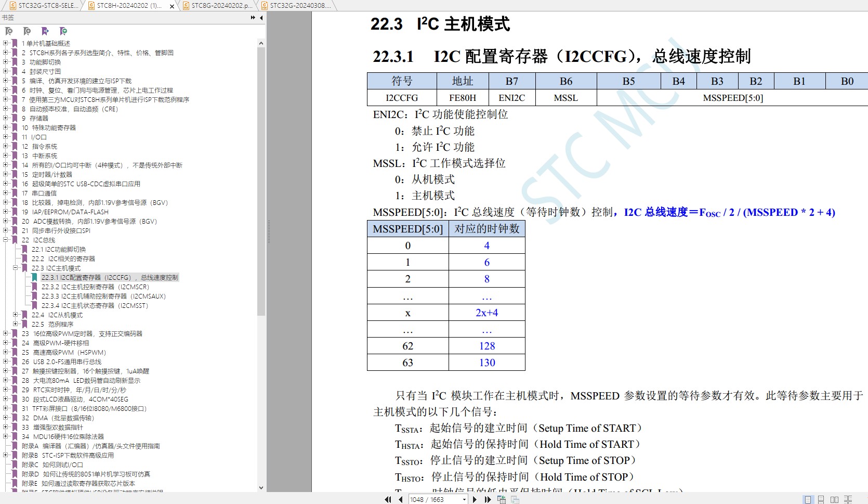Open bookmark 21 同步串行外设接口SPI
The height and width of the screenshot is (504, 868).
(x=56, y=230)
